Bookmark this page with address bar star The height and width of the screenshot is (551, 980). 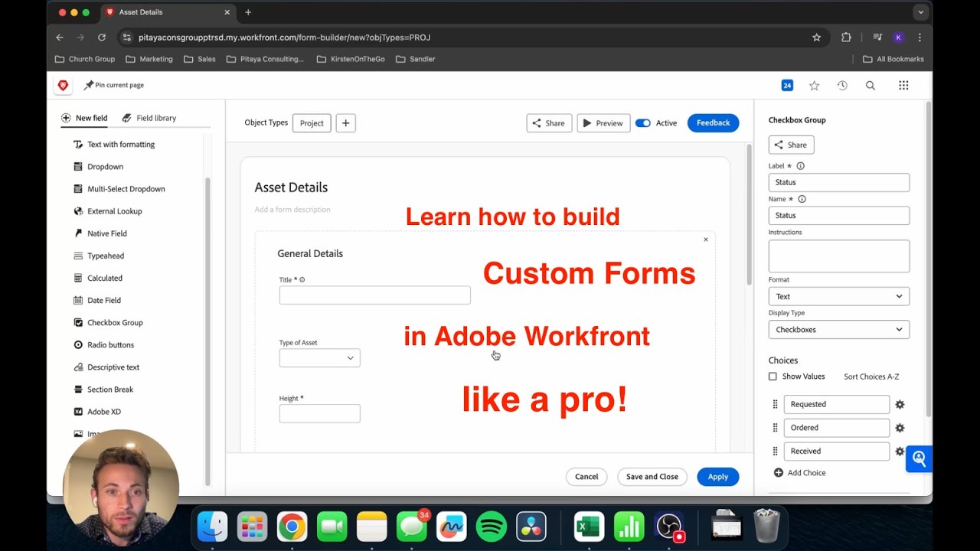tap(816, 37)
